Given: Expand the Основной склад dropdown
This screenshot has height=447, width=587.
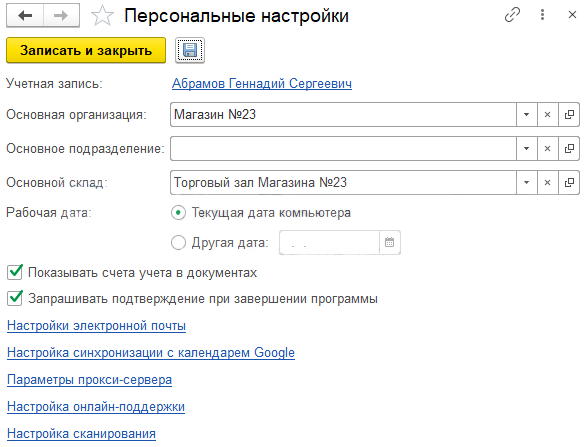Looking at the screenshot, I should pos(526,183).
